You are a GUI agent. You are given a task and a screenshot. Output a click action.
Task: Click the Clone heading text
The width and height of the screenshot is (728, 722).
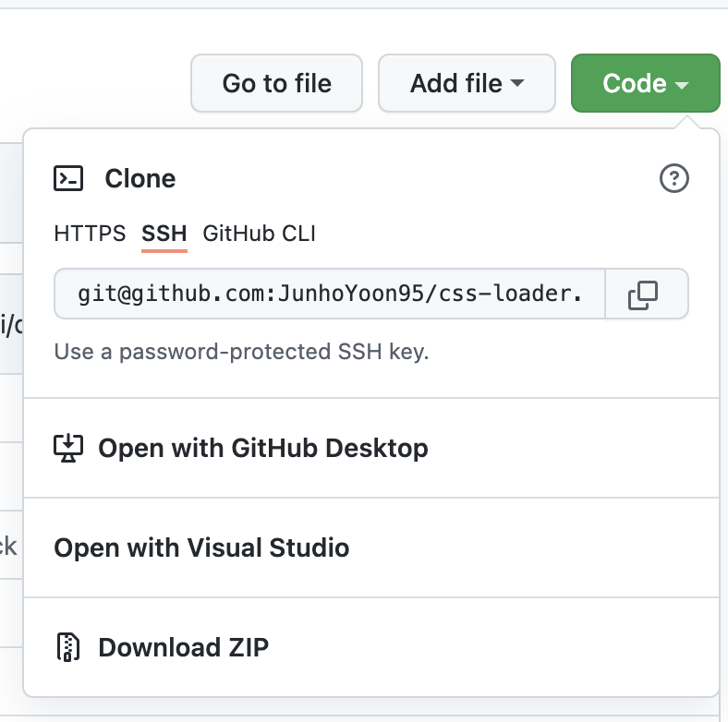click(140, 178)
